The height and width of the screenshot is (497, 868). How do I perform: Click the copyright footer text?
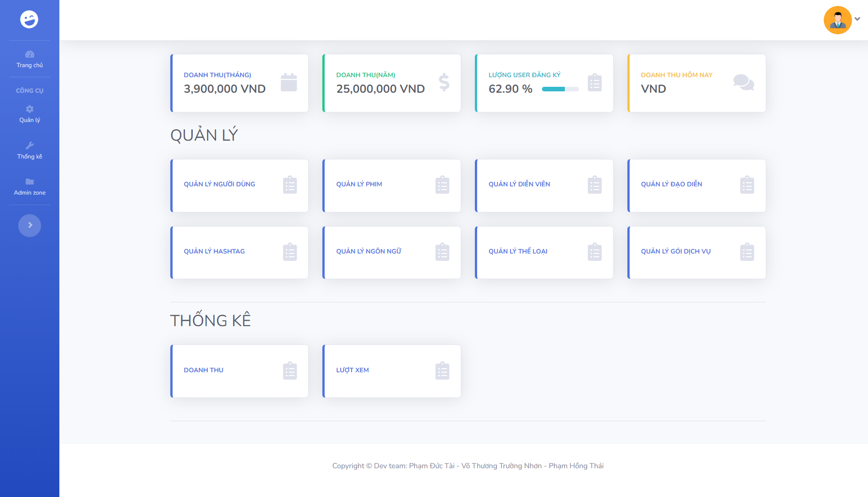tap(468, 465)
